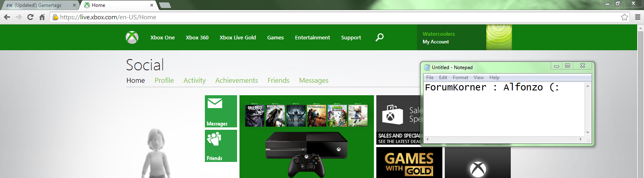Go to the Activity tab

194,80
